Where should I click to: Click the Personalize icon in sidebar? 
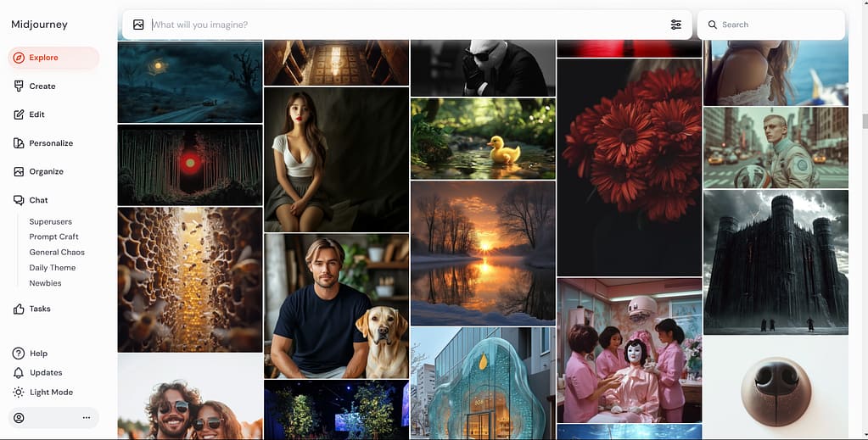(19, 142)
